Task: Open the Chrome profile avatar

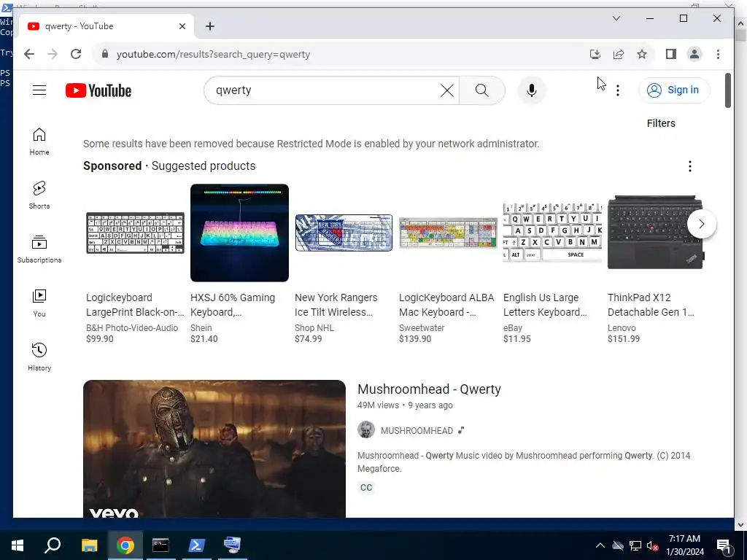Action: pyautogui.click(x=694, y=54)
